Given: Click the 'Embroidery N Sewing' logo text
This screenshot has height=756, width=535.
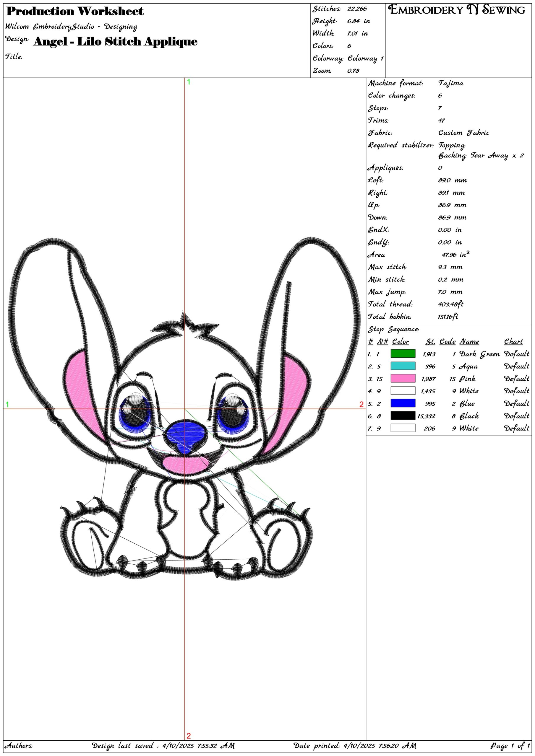Looking at the screenshot, I should (x=457, y=10).
